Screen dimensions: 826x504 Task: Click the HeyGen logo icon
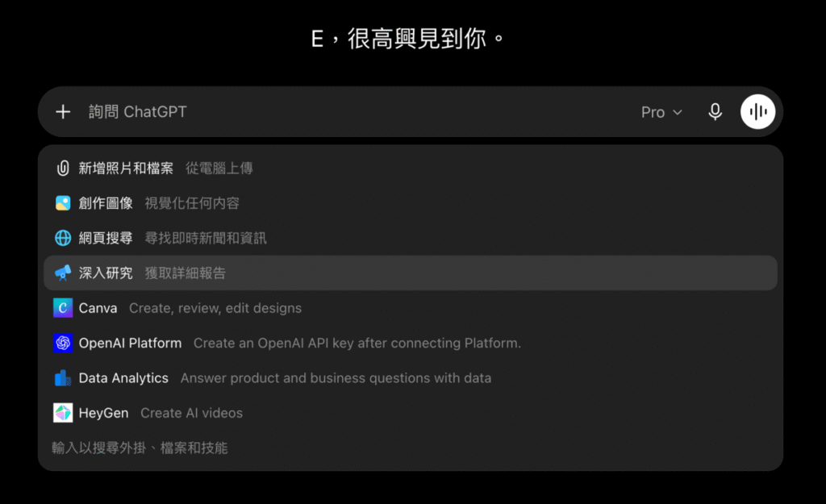pyautogui.click(x=63, y=413)
